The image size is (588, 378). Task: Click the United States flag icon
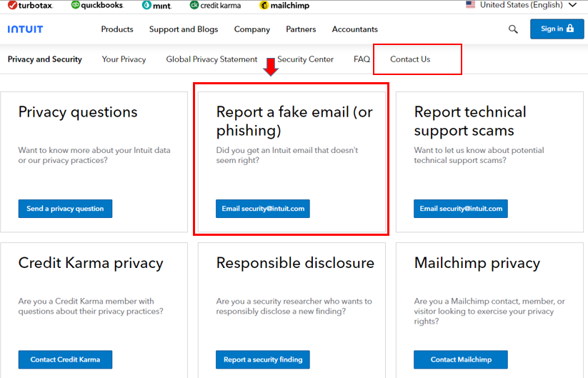tap(470, 5)
